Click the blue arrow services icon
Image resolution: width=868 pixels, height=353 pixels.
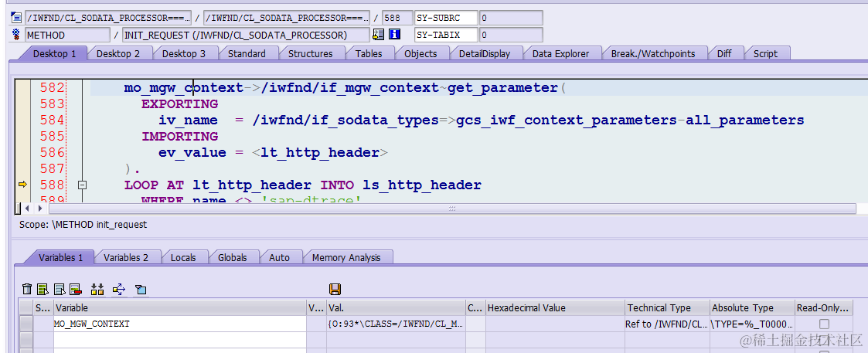pyautogui.click(x=119, y=289)
